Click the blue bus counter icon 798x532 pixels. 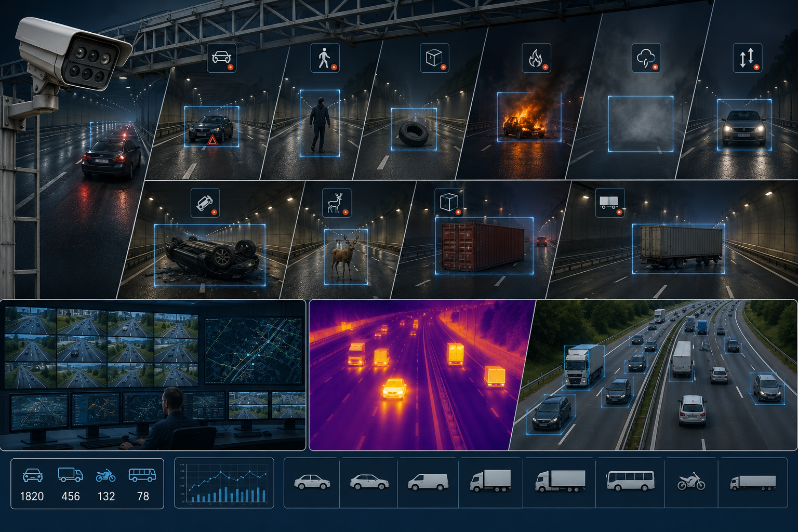(142, 475)
